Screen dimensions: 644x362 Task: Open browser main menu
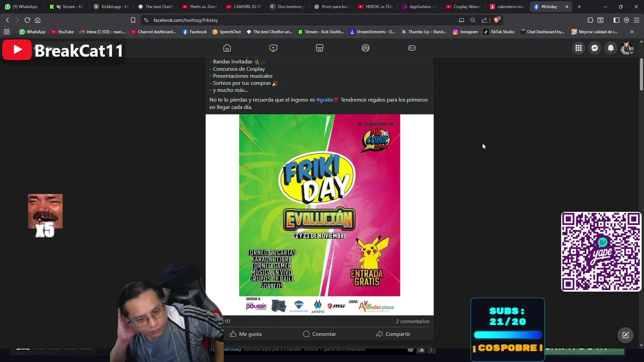click(x=636, y=20)
